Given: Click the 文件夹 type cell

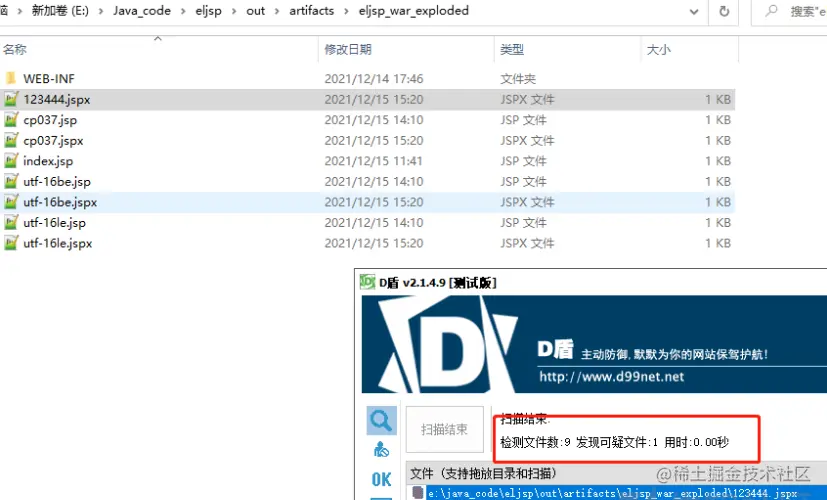Looking at the screenshot, I should 518,79.
